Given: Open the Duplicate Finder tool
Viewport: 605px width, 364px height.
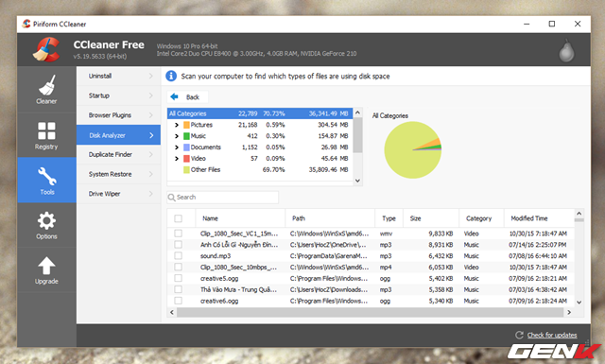Looking at the screenshot, I should click(x=118, y=154).
